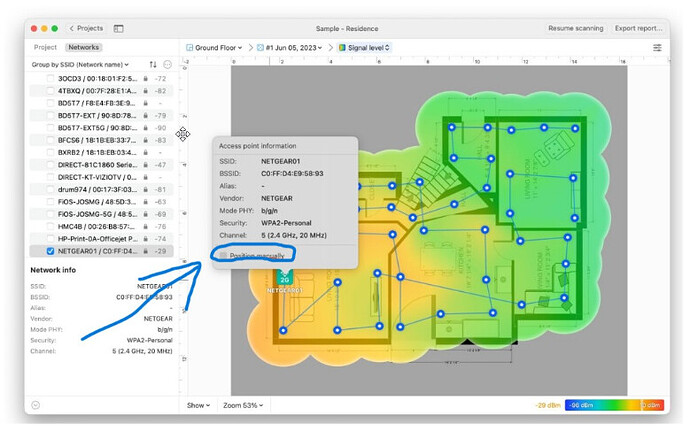Image resolution: width=690 pixels, height=431 pixels.
Task: Click the snapshot icon beside #1 Jun 05
Action: pyautogui.click(x=260, y=48)
